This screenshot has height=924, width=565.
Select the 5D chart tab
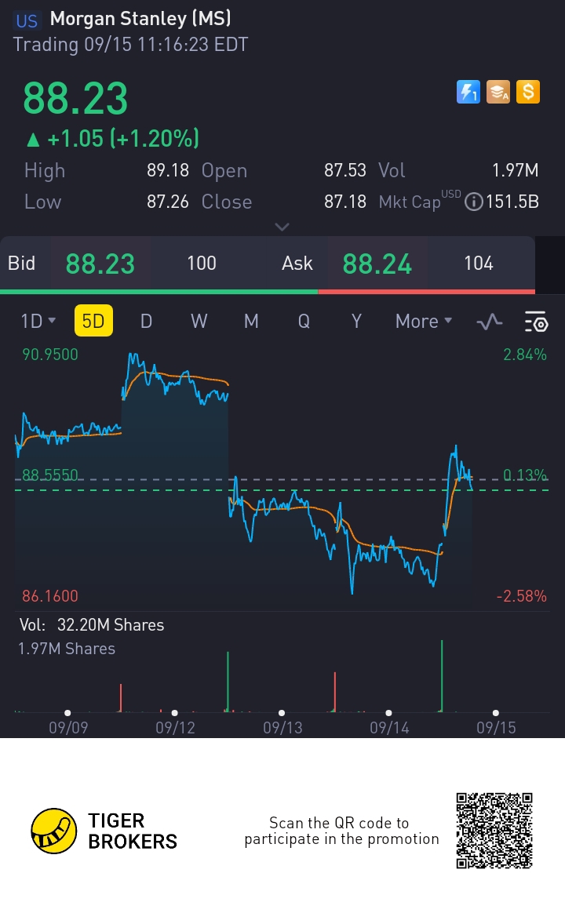(x=93, y=321)
